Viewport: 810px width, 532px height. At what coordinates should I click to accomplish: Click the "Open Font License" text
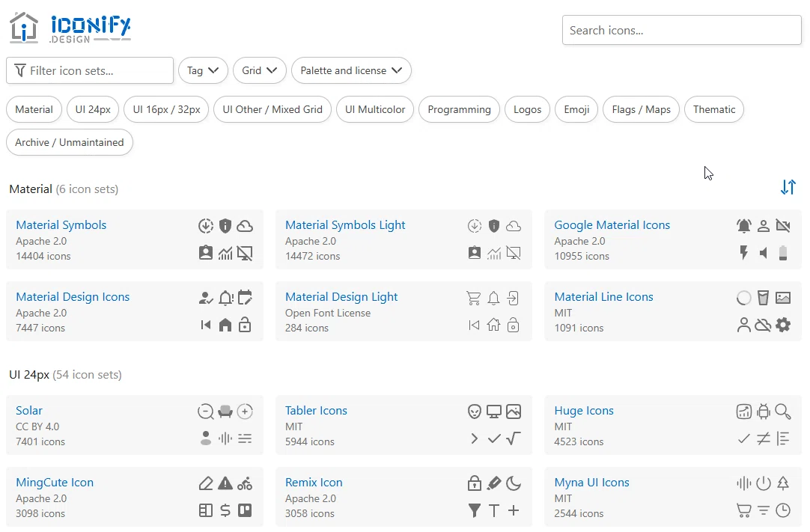[327, 313]
